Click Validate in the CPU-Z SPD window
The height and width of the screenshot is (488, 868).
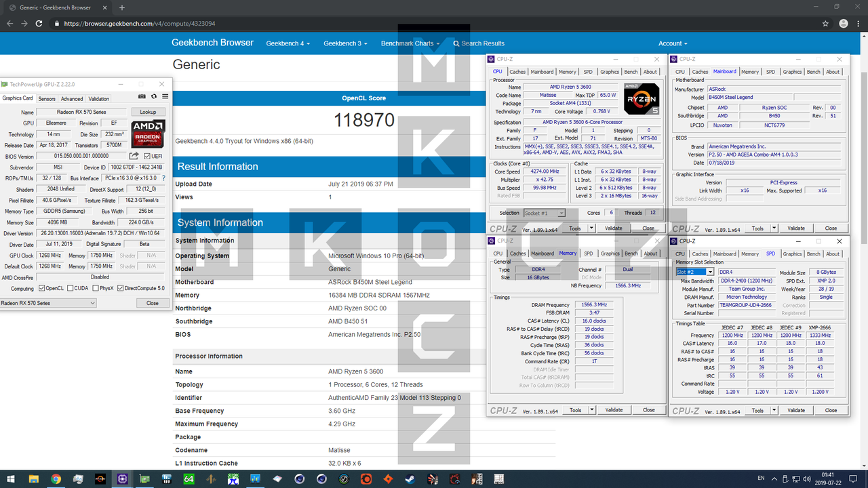(x=796, y=410)
